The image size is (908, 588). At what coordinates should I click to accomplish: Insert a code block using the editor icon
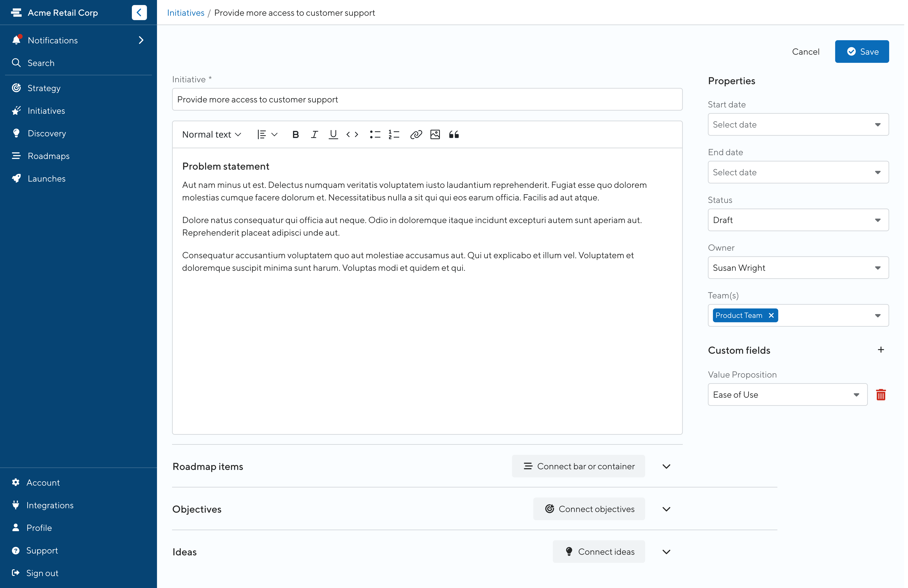(352, 134)
